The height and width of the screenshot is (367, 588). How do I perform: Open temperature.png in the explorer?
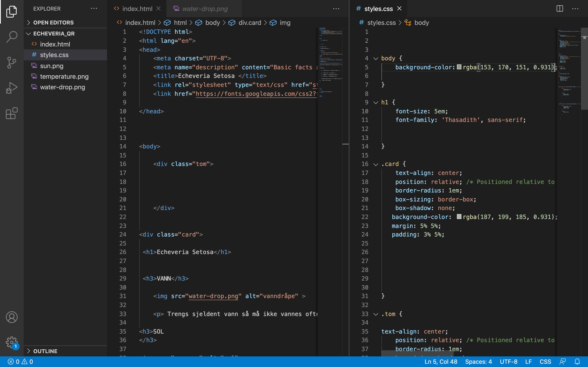(x=64, y=76)
